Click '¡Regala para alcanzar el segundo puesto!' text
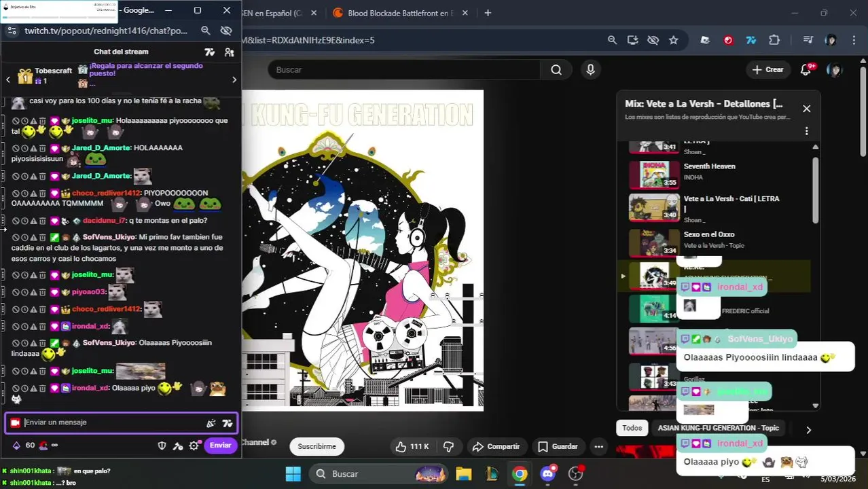The height and width of the screenshot is (489, 868). click(146, 69)
